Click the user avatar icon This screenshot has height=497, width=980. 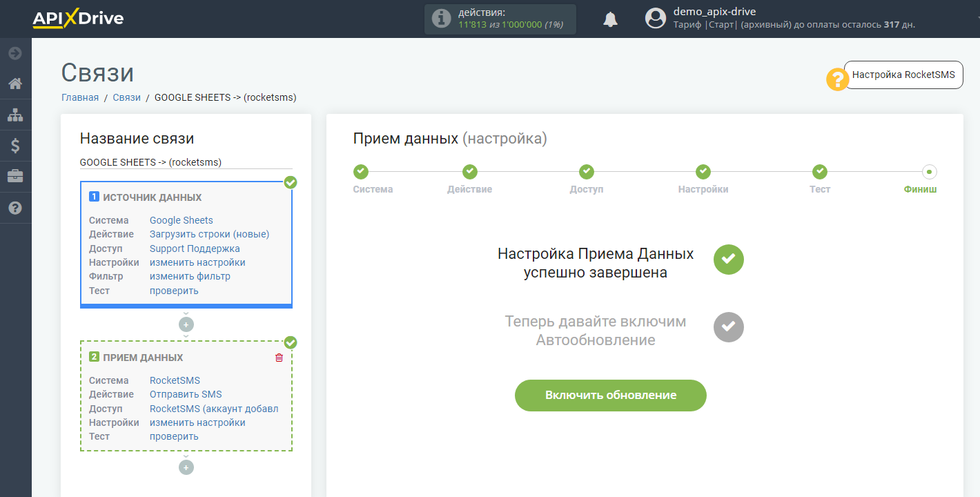(x=656, y=19)
